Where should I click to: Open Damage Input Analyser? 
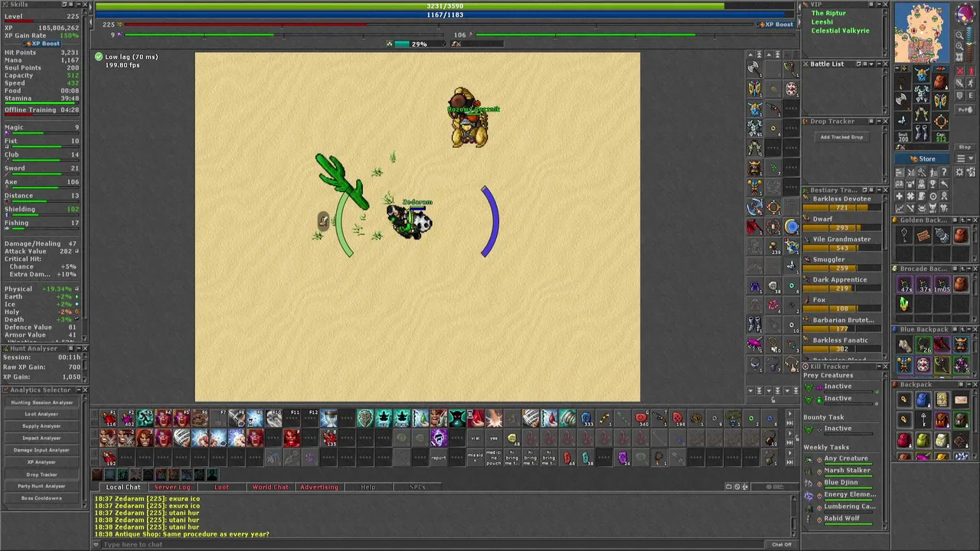41,450
